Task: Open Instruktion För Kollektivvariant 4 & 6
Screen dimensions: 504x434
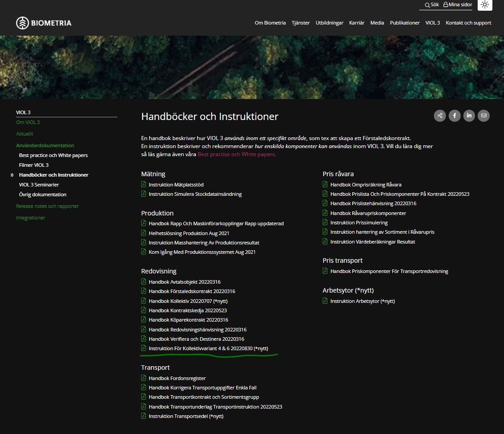Action: (208, 348)
